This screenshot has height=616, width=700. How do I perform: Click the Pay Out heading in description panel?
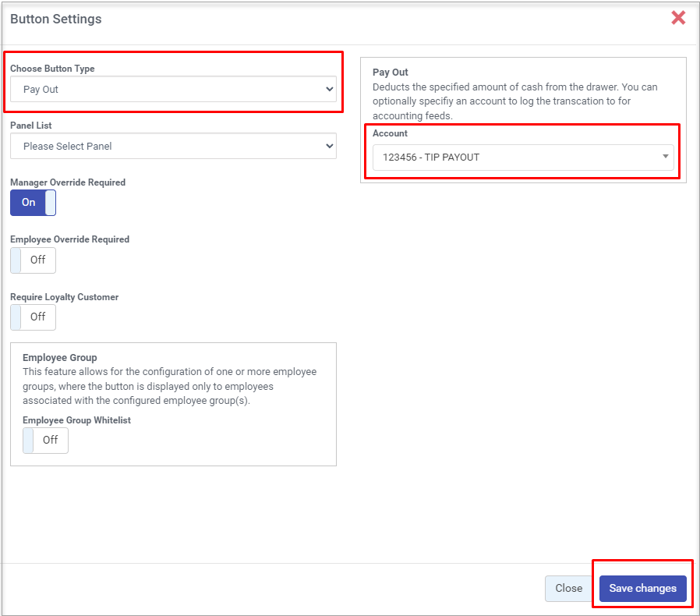coord(390,73)
